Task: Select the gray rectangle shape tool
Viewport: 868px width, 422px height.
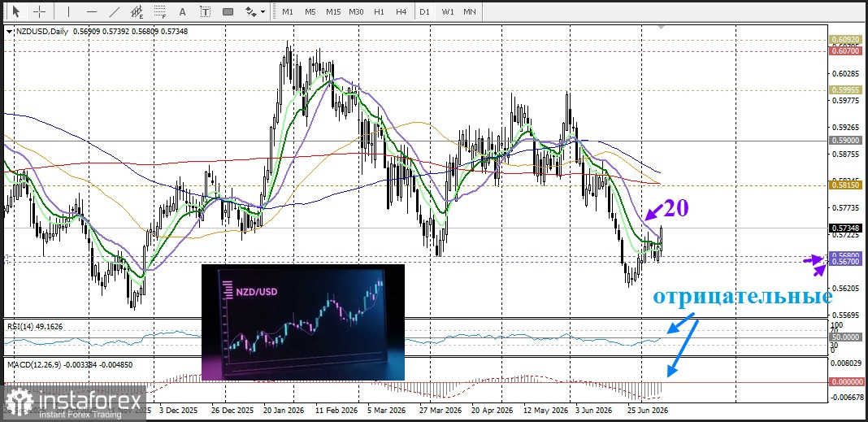Action: (228, 11)
